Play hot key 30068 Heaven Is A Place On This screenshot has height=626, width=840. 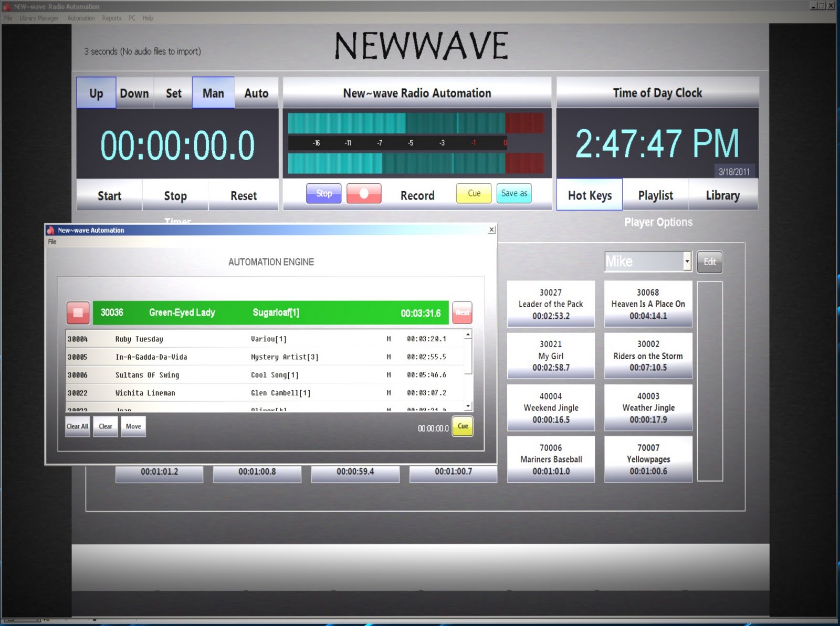pyautogui.click(x=648, y=304)
